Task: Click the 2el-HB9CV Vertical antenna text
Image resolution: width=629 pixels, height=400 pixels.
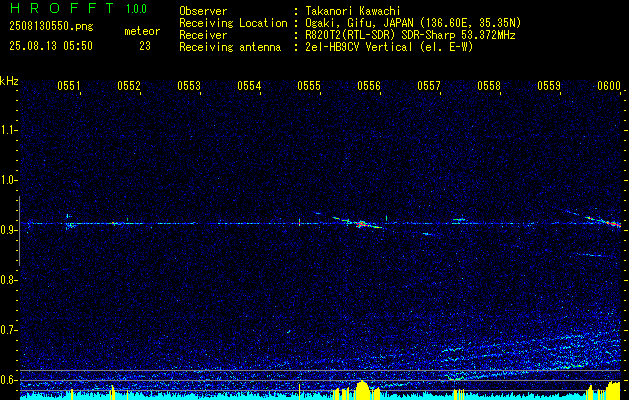Action: pyautogui.click(x=389, y=47)
